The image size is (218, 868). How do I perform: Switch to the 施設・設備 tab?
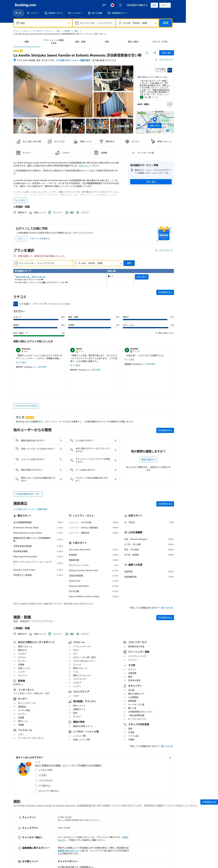pos(80,42)
